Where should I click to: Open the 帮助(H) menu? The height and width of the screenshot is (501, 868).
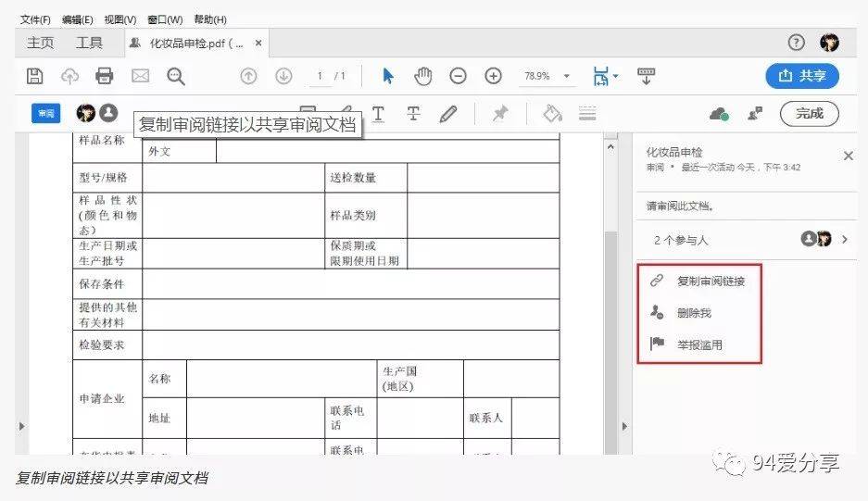pos(210,20)
